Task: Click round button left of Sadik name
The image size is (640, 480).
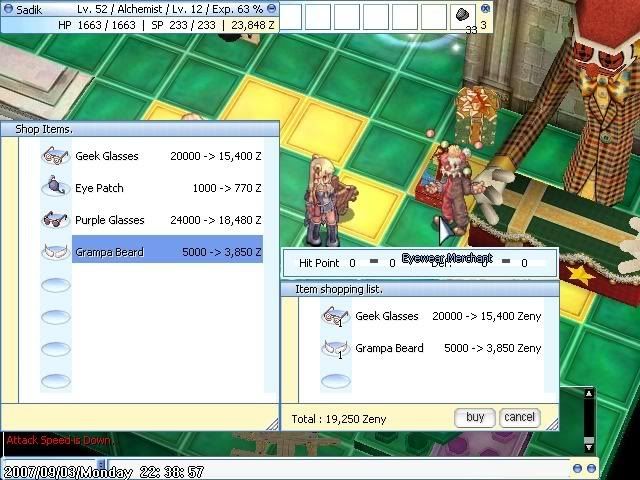Action: [x=8, y=9]
